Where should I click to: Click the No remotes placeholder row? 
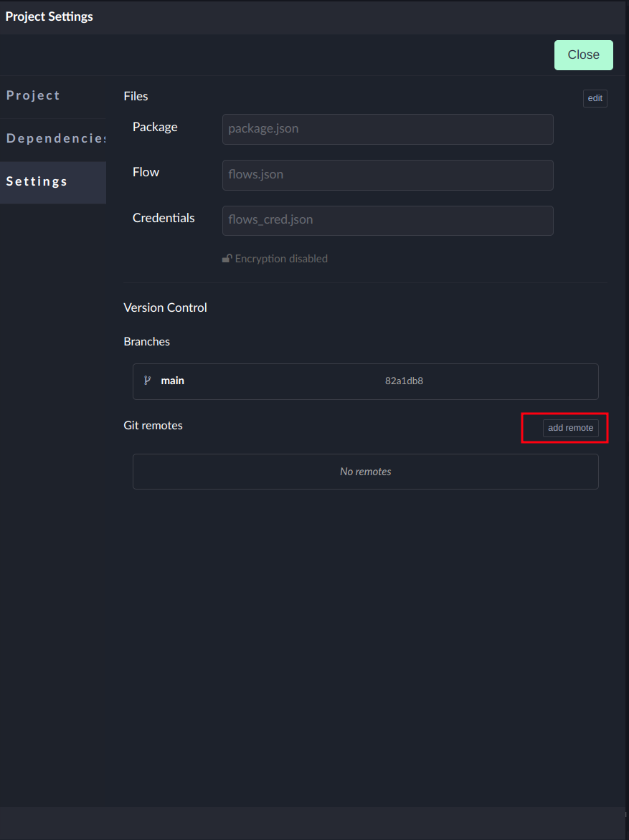pyautogui.click(x=365, y=472)
